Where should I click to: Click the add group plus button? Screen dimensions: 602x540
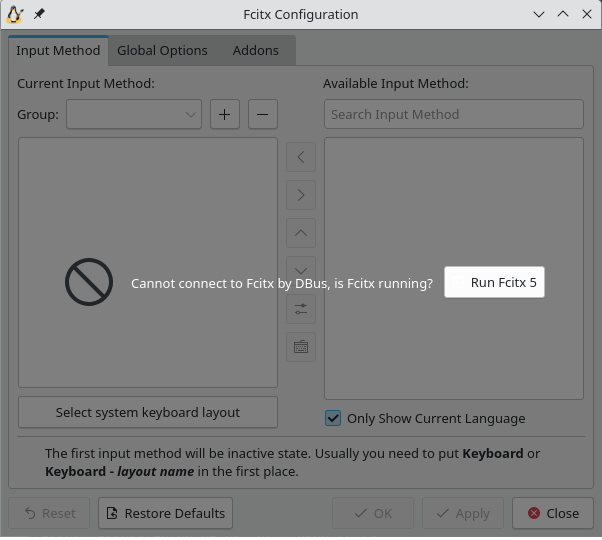225,114
